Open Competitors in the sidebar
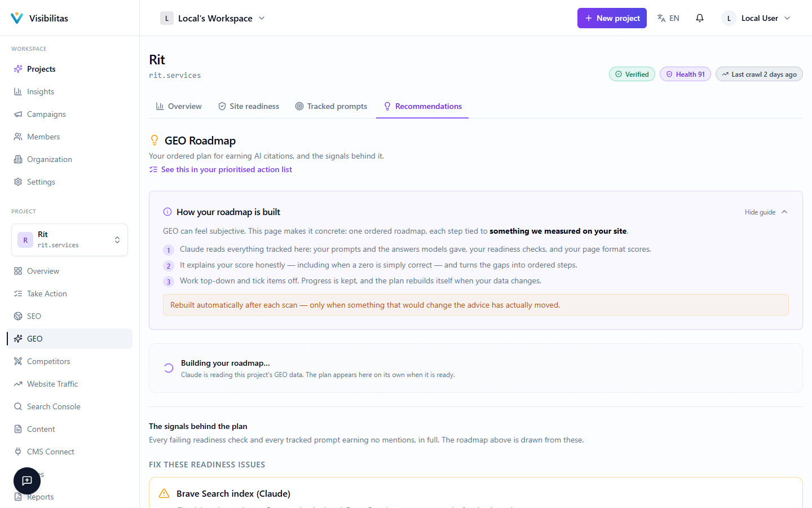The height and width of the screenshot is (508, 812). pyautogui.click(x=69, y=361)
